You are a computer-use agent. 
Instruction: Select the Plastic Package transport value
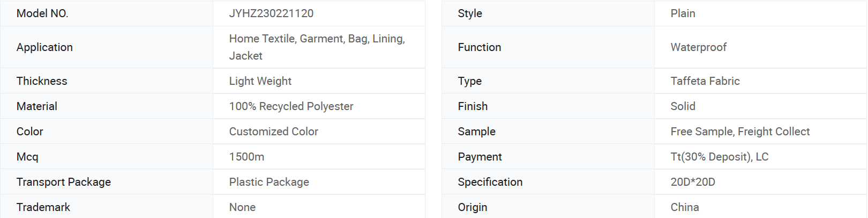269,182
